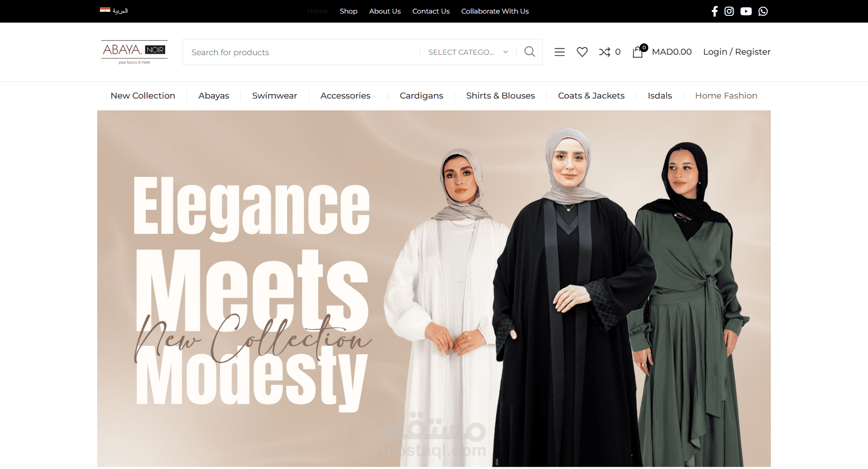Open the Instagram profile icon
The width and height of the screenshot is (868, 469).
[x=729, y=11]
